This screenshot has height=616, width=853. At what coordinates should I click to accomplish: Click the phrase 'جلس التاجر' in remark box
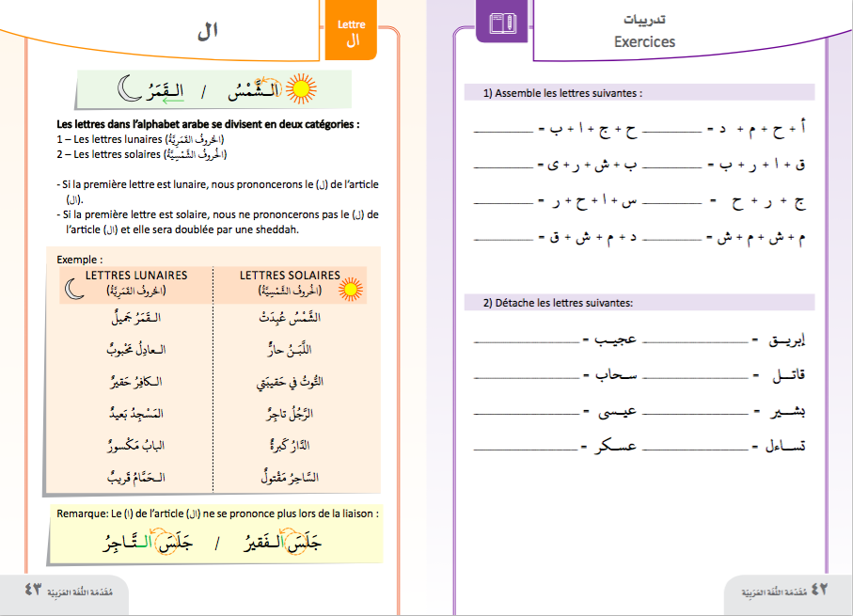[x=148, y=543]
